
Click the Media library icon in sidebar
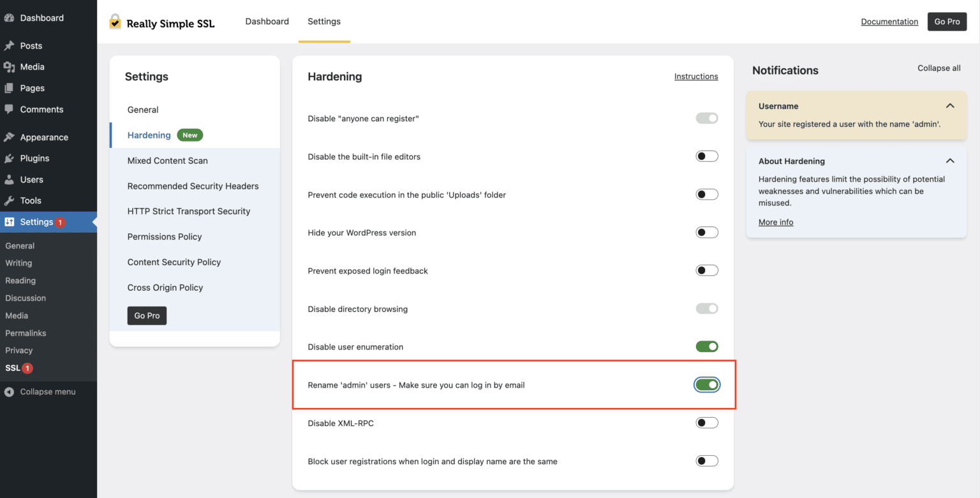click(10, 66)
